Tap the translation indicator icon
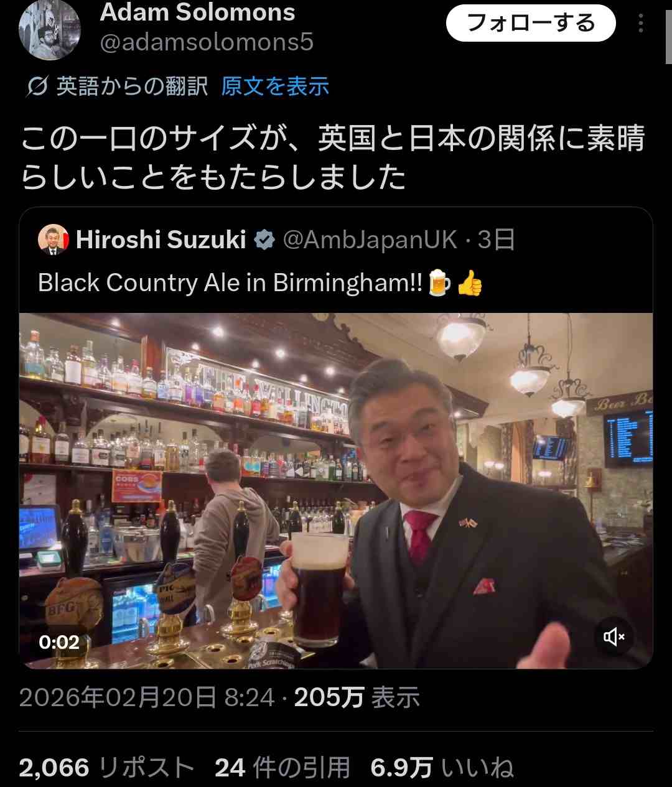Screen dimensions: 672x787 coord(37,86)
